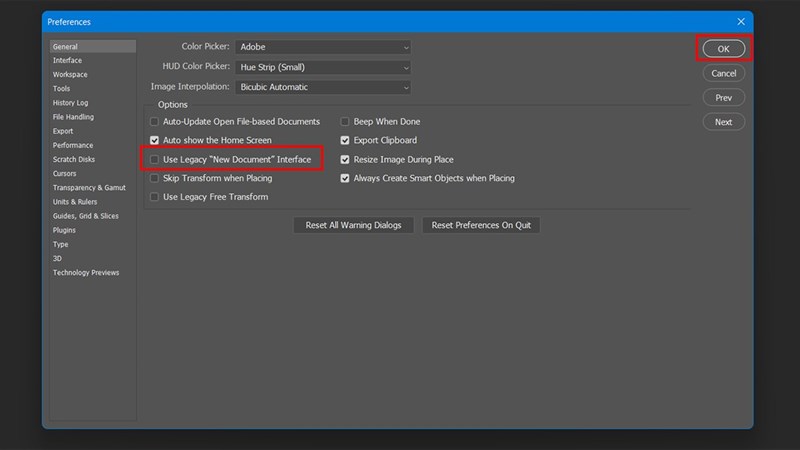Select Performance in the sidebar
The height and width of the screenshot is (450, 800).
(73, 145)
